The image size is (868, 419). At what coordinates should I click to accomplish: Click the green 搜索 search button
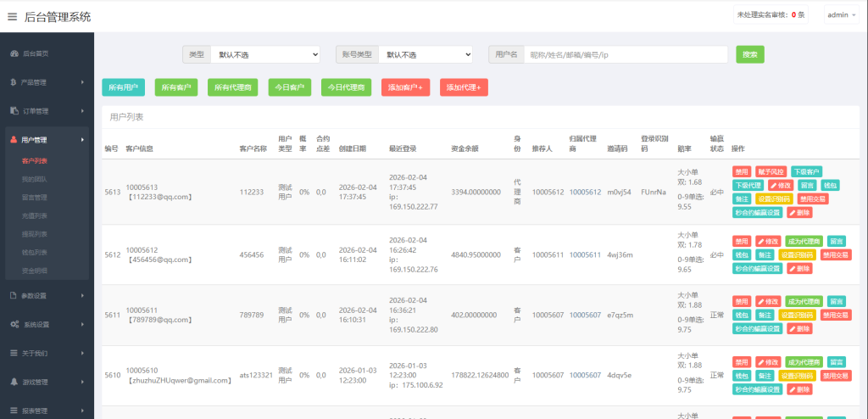[x=750, y=54]
